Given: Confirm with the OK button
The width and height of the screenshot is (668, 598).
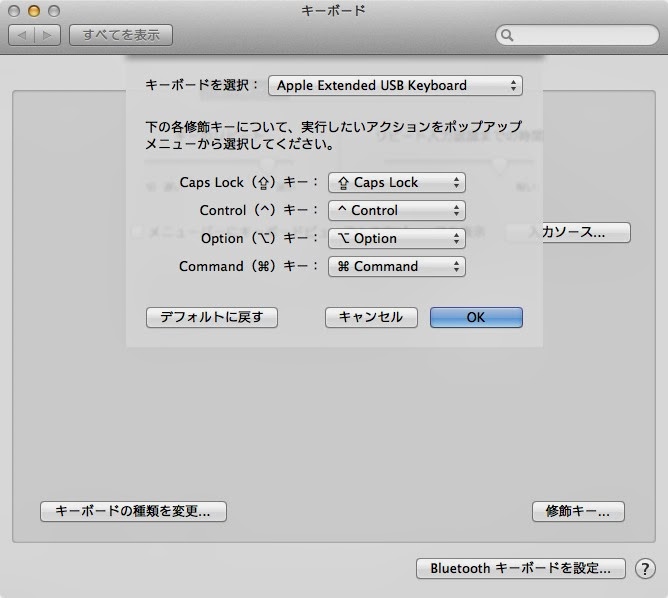Looking at the screenshot, I should (476, 317).
